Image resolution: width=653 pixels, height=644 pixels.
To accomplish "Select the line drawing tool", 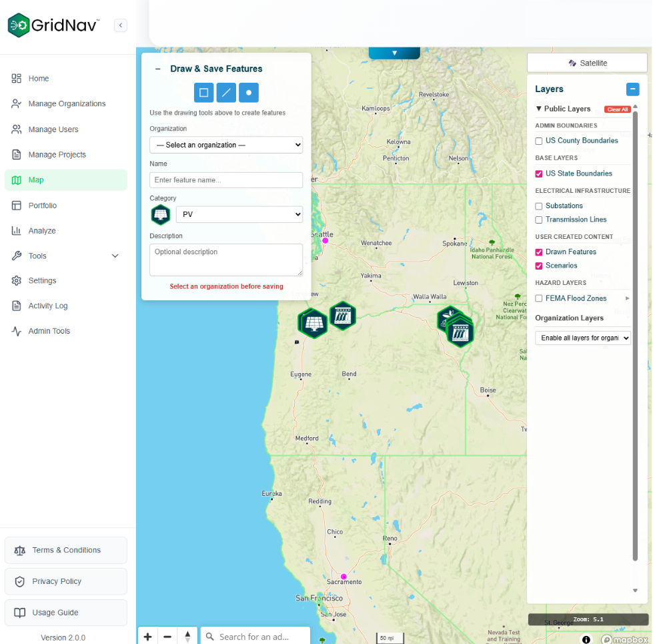I will pos(226,92).
